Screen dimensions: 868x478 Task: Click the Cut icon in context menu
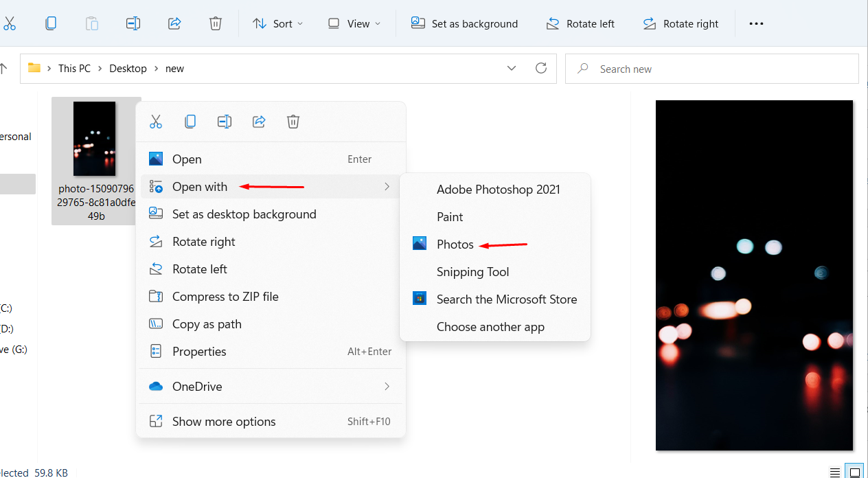pyautogui.click(x=156, y=122)
